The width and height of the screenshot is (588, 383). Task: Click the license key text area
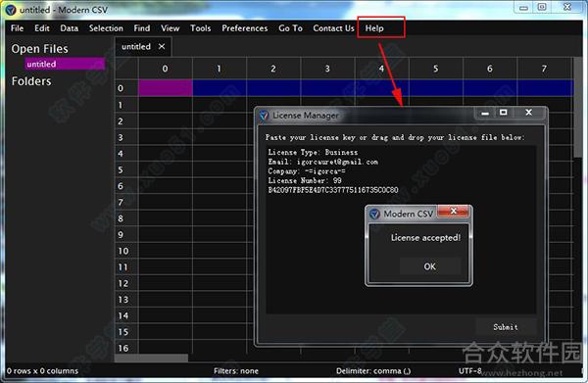(401, 229)
